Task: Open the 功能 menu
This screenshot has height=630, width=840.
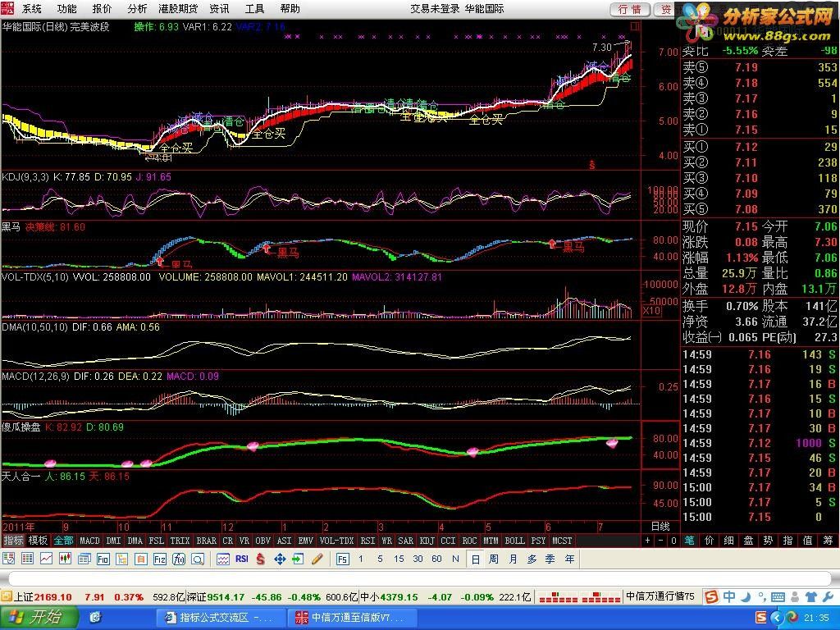Action: [67, 8]
